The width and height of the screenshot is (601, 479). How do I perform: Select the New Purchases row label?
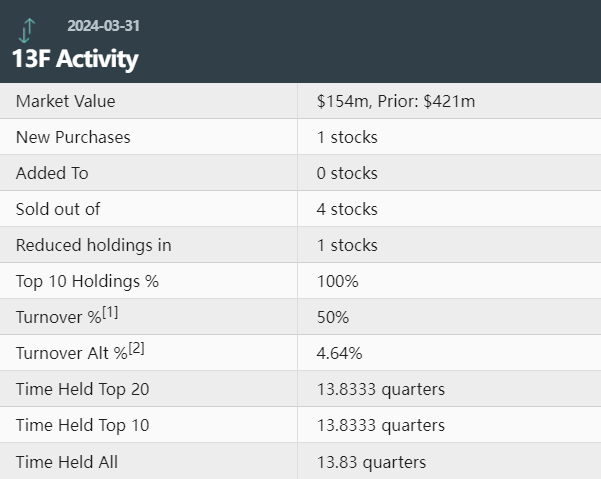[73, 137]
